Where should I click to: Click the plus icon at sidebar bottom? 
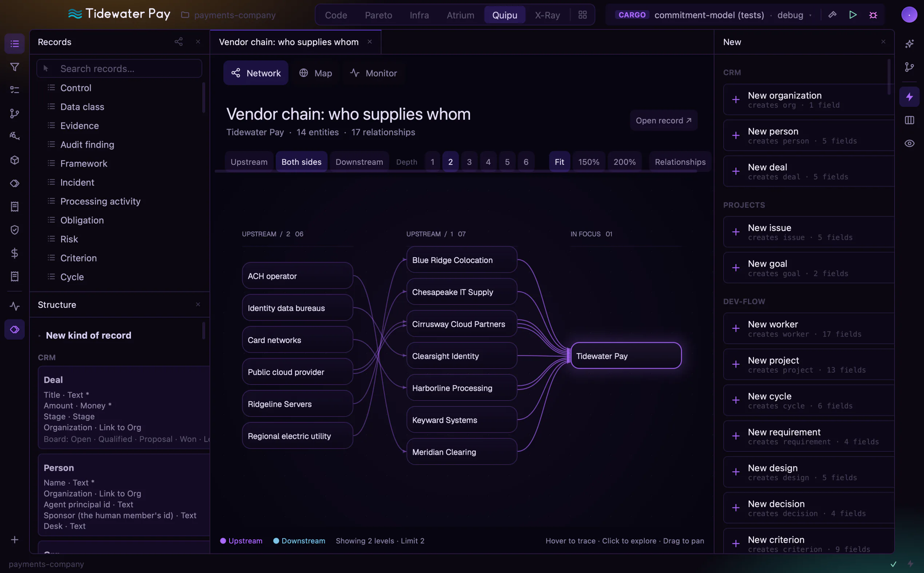coord(15,539)
